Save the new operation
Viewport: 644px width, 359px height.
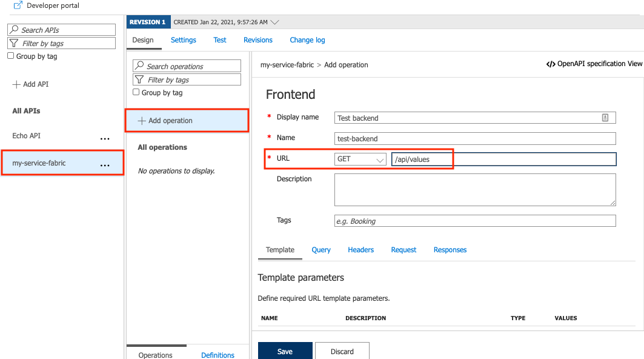285,352
